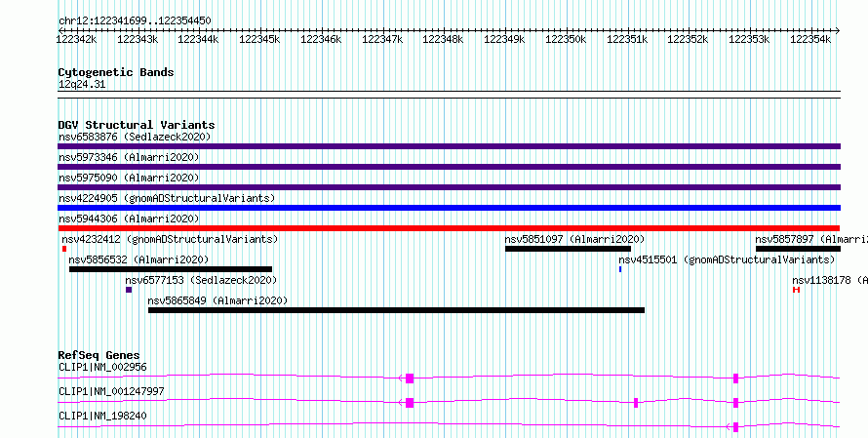Click the chr12:122341699..122354450 region label
868x438 pixels.
point(135,21)
